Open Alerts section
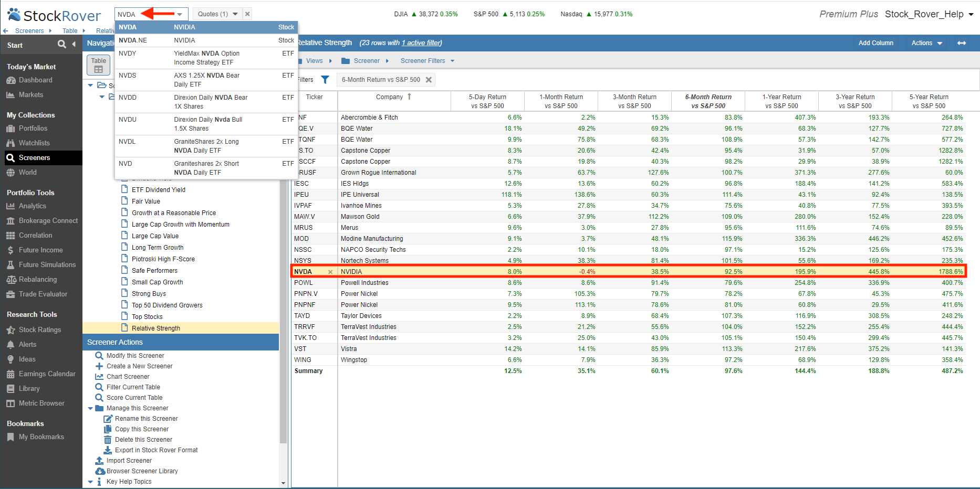This screenshot has height=489, width=980. coord(27,345)
